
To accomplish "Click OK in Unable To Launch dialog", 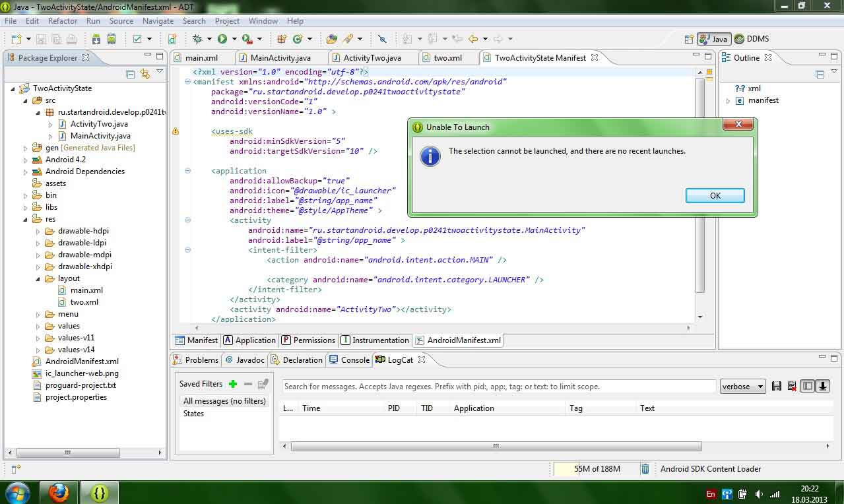I will tap(715, 195).
